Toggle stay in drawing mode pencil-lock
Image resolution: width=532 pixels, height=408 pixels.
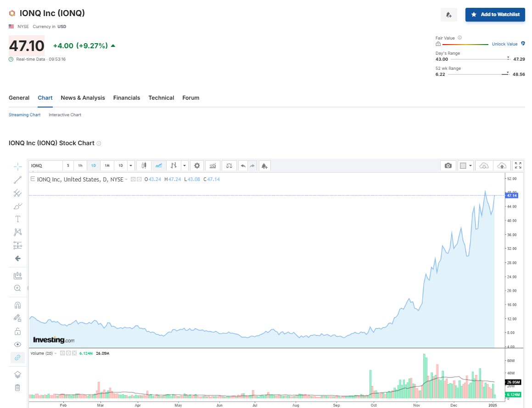pos(17,318)
